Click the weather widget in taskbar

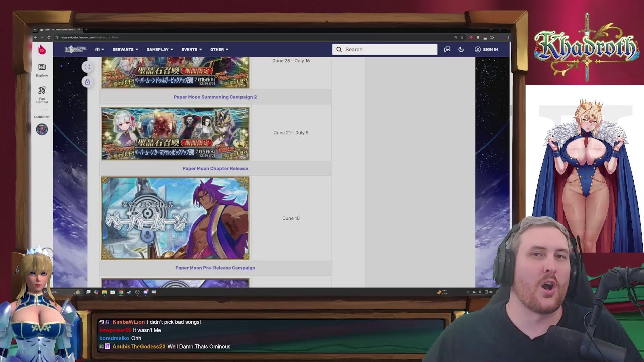coord(441,292)
